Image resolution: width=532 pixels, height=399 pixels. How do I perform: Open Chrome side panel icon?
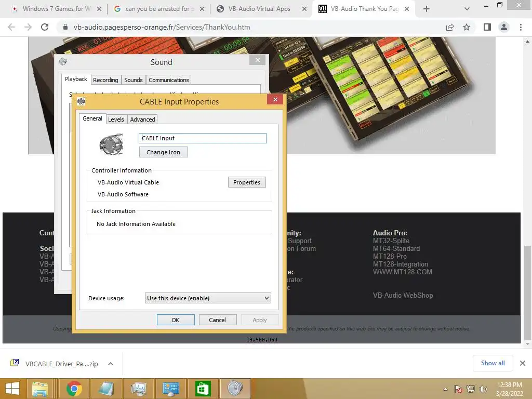click(487, 27)
